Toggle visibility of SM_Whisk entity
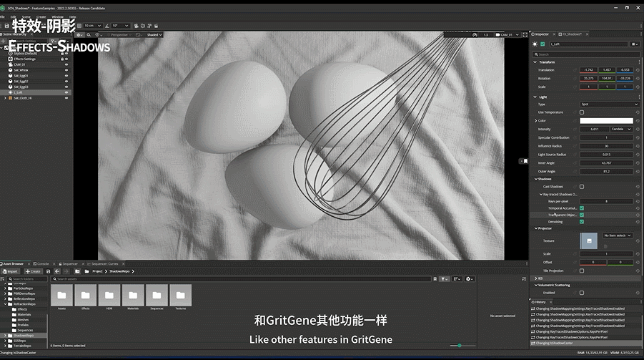The height and width of the screenshot is (360, 644). coord(66,69)
